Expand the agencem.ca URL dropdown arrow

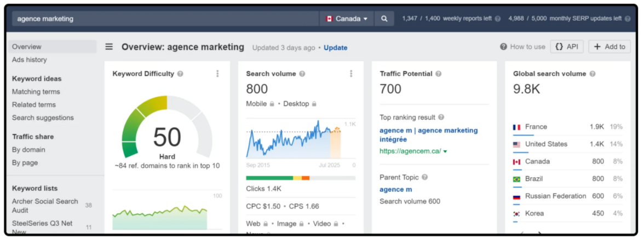coord(445,151)
